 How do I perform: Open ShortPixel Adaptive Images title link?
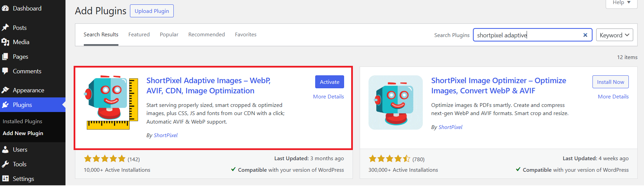pyautogui.click(x=208, y=86)
